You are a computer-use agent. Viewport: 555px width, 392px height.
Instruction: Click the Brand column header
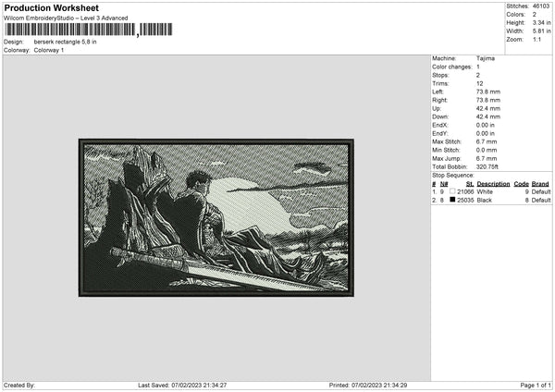540,184
